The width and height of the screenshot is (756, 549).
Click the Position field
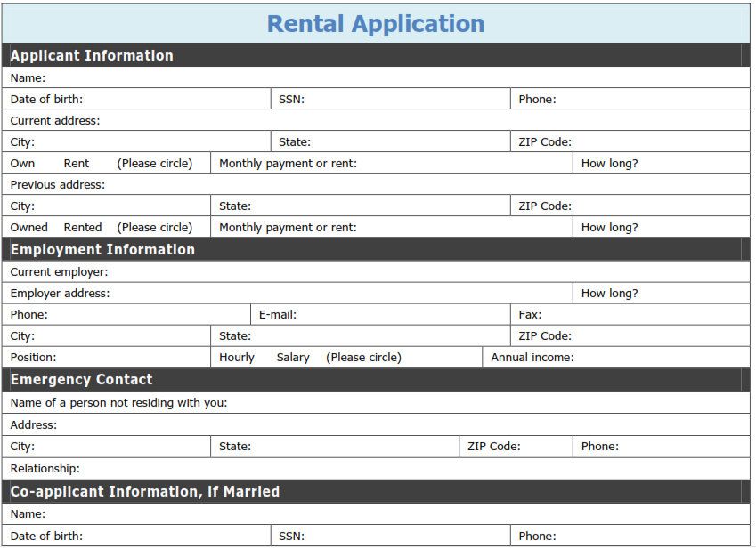coord(132,358)
